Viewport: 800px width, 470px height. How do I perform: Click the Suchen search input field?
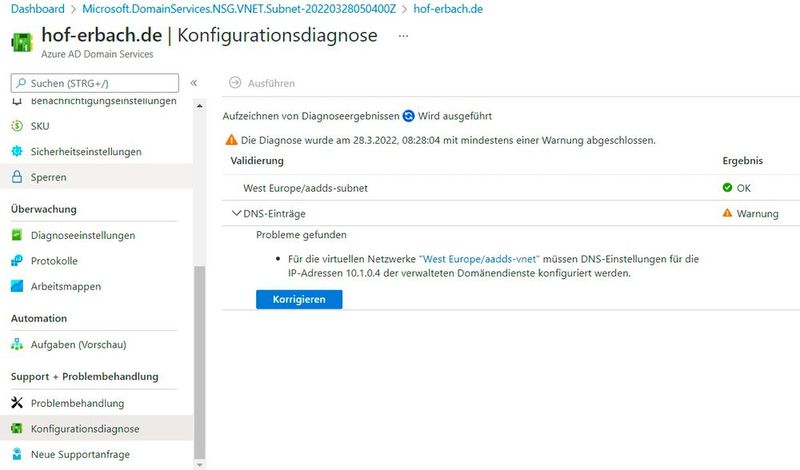(95, 83)
